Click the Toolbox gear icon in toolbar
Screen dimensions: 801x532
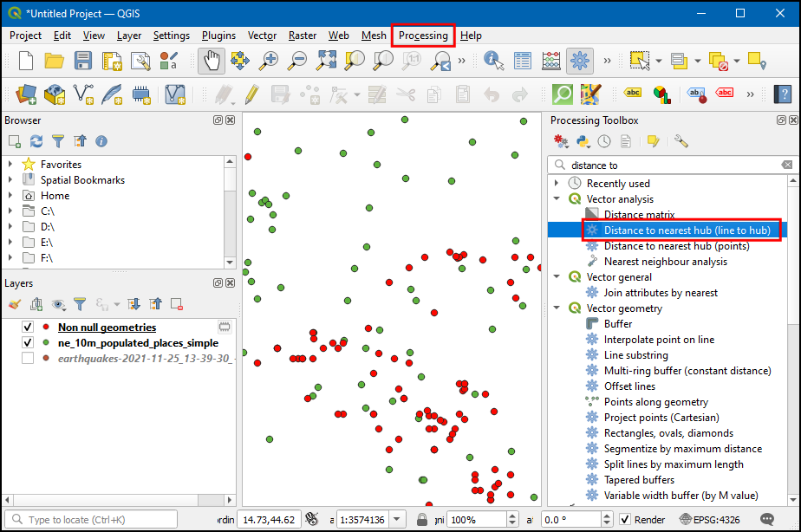click(x=580, y=61)
